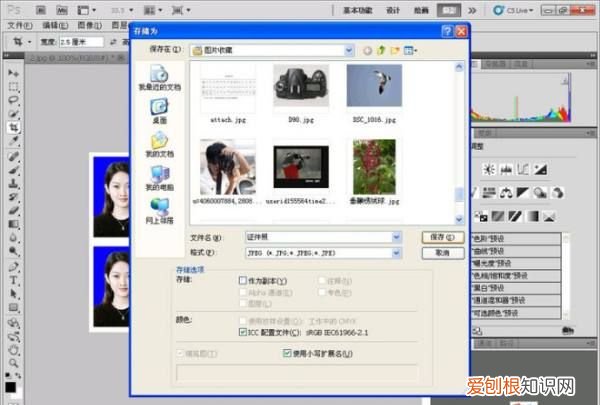Screen dimensions: 600x405
Task: Switch to the 设计 workspace
Action: (393, 10)
